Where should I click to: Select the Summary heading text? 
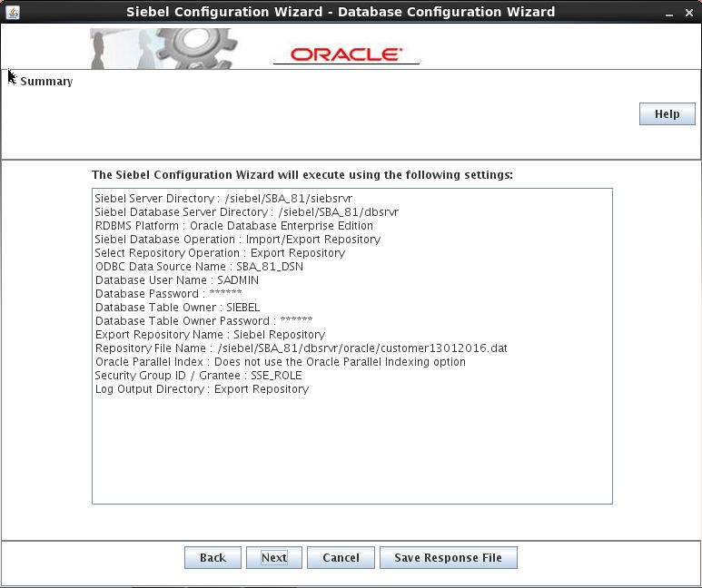point(46,82)
